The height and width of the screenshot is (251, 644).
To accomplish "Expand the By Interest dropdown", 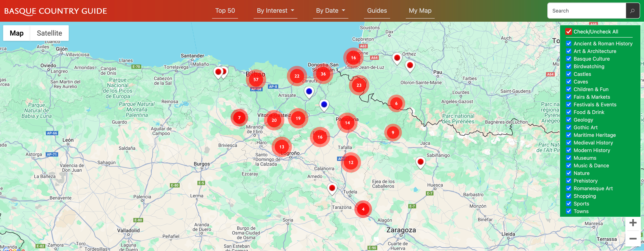I will tap(275, 11).
